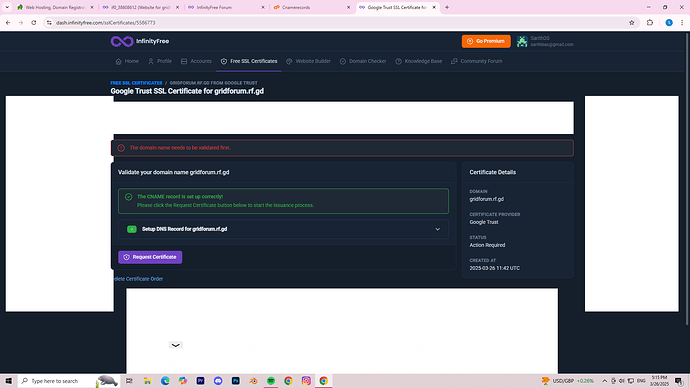The image size is (690, 388).
Task: Go to the Accounts menu item
Action: click(196, 62)
